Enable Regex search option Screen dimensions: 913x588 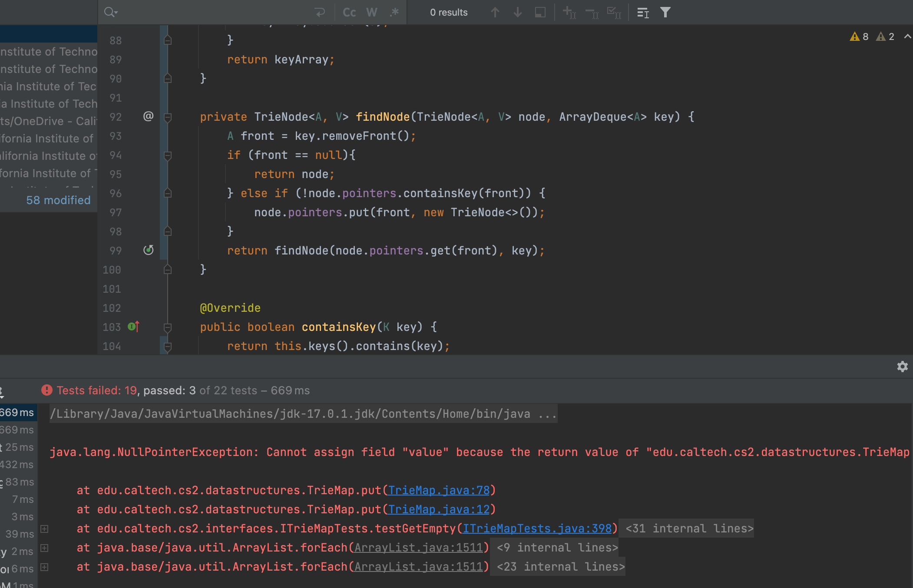[x=394, y=12]
